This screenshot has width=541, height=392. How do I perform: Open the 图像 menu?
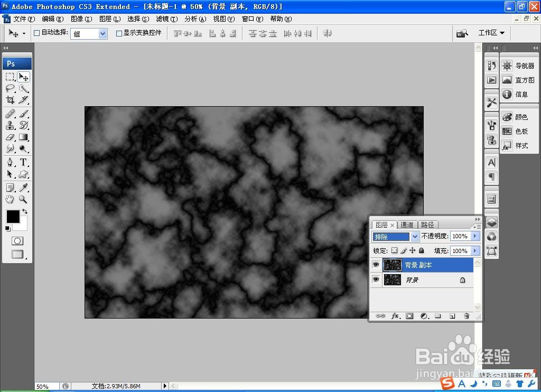pos(81,19)
